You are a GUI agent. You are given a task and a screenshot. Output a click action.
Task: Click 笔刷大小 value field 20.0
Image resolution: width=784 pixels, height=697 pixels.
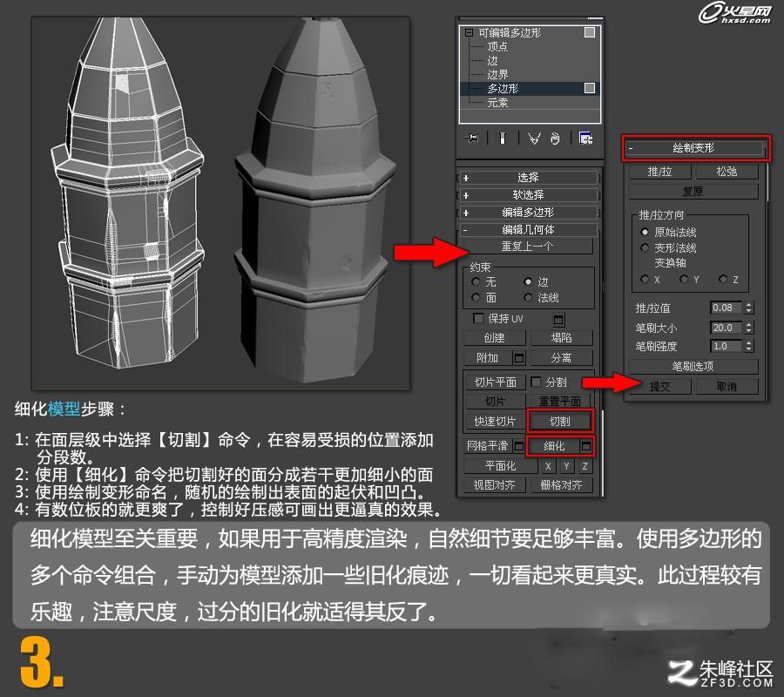pos(727,328)
